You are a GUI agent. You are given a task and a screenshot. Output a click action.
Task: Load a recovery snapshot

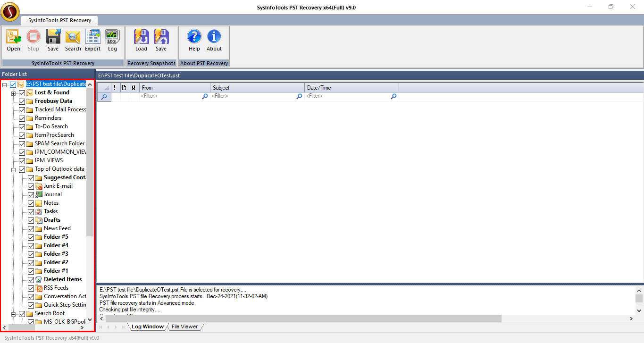click(x=142, y=37)
